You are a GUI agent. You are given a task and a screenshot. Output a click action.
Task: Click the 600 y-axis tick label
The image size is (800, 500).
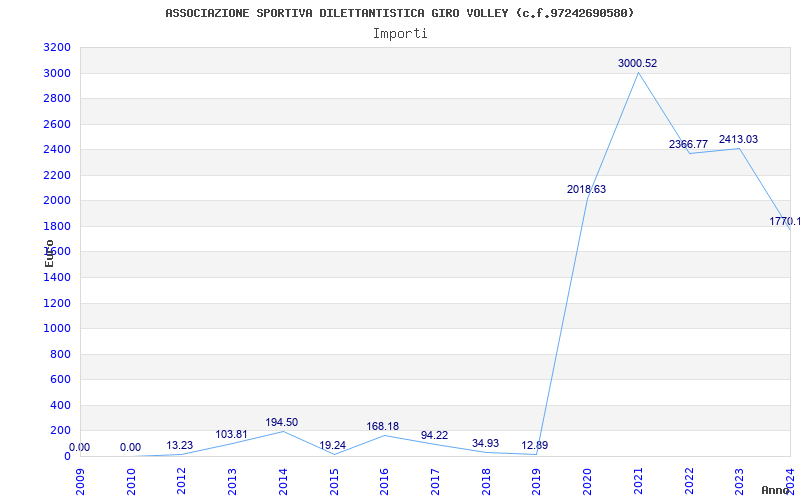pos(61,380)
